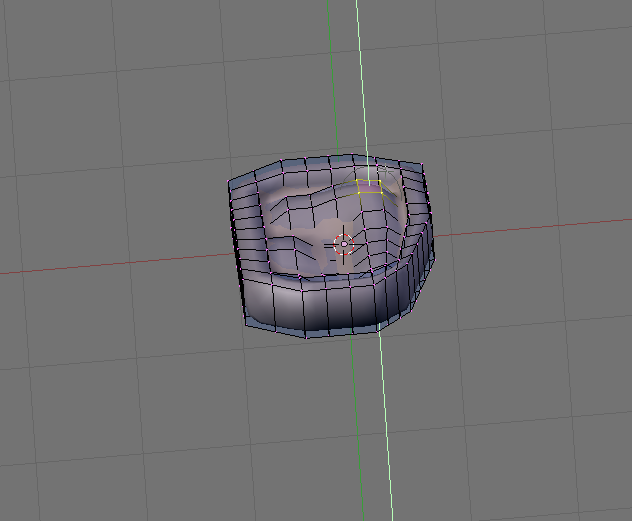Image resolution: width=632 pixels, height=521 pixels.
Task: Click the selected face's lower-left yellow vertex
Action: 360,193
